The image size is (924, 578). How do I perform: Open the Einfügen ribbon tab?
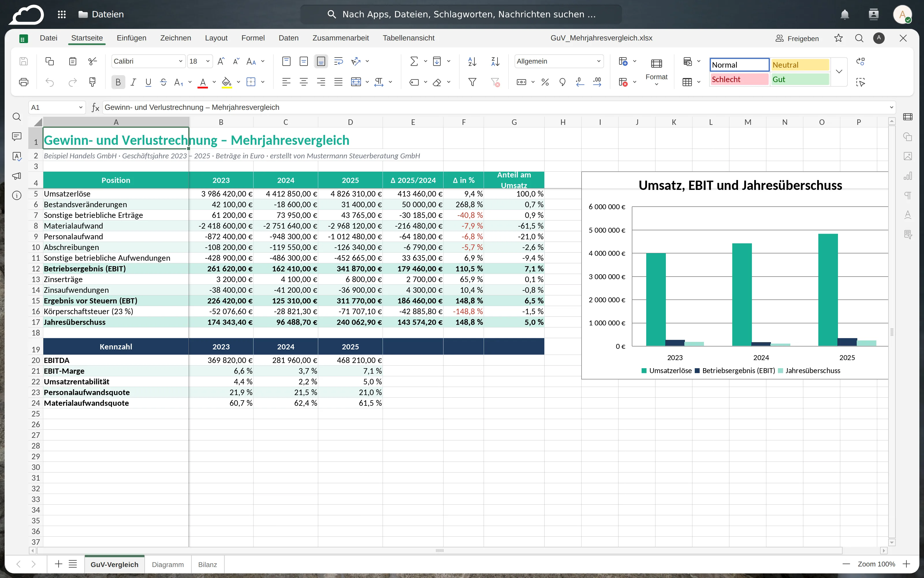131,38
